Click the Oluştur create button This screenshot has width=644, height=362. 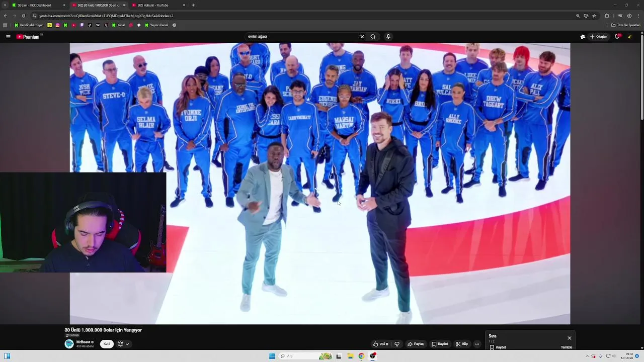point(599,37)
